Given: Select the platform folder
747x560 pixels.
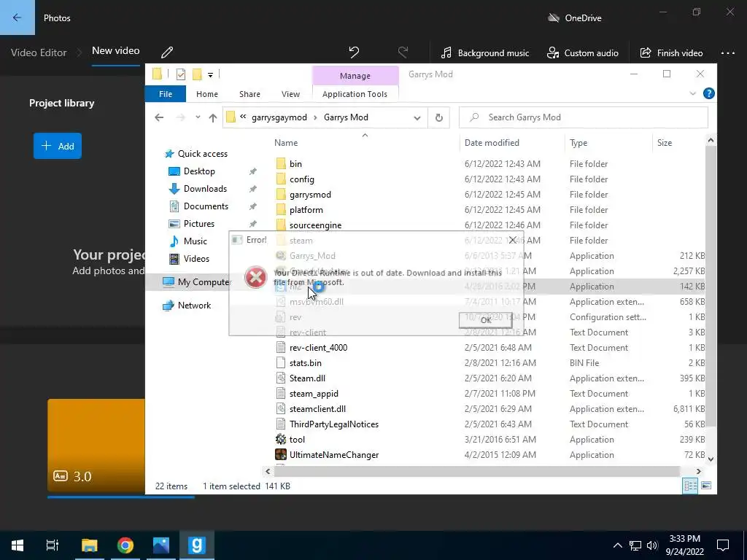Looking at the screenshot, I should pos(306,209).
